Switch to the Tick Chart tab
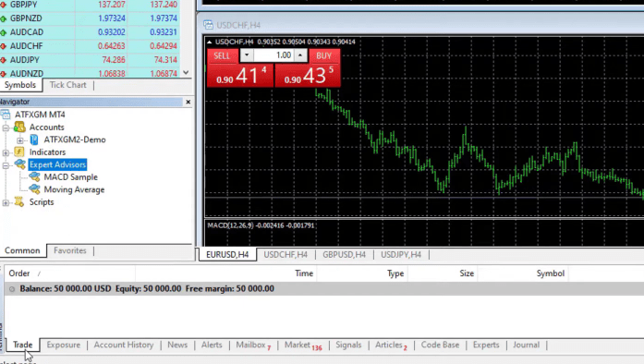644x364 pixels. [68, 85]
